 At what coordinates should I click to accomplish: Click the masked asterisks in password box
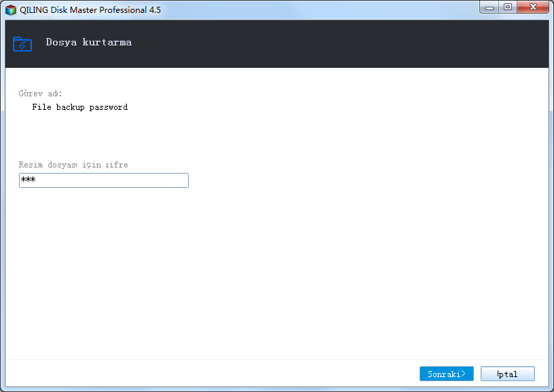[x=29, y=180]
